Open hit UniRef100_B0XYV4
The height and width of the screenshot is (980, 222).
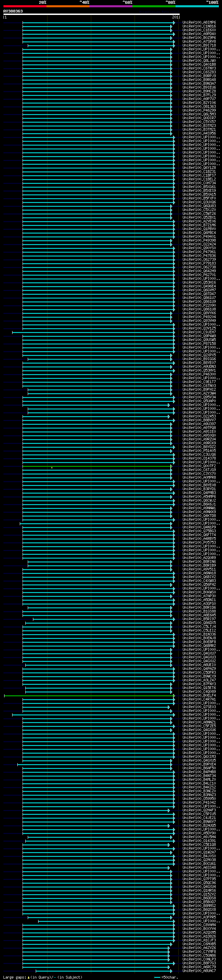point(199,929)
